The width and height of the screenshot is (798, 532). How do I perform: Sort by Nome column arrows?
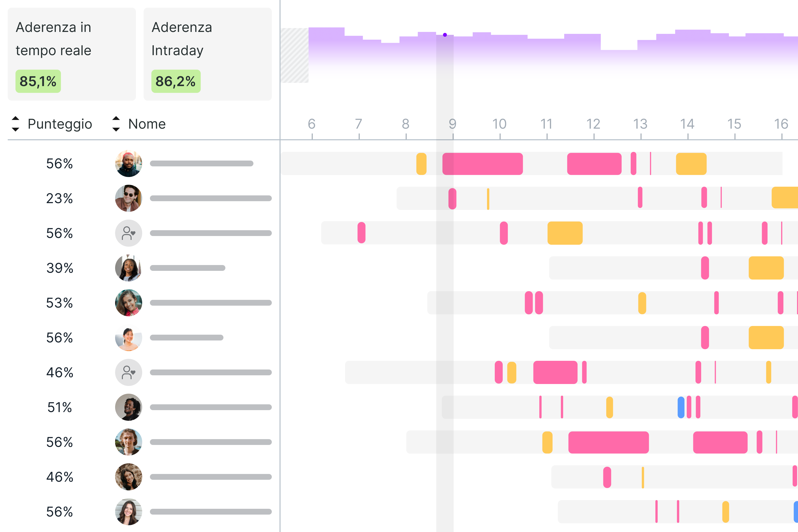pyautogui.click(x=116, y=124)
